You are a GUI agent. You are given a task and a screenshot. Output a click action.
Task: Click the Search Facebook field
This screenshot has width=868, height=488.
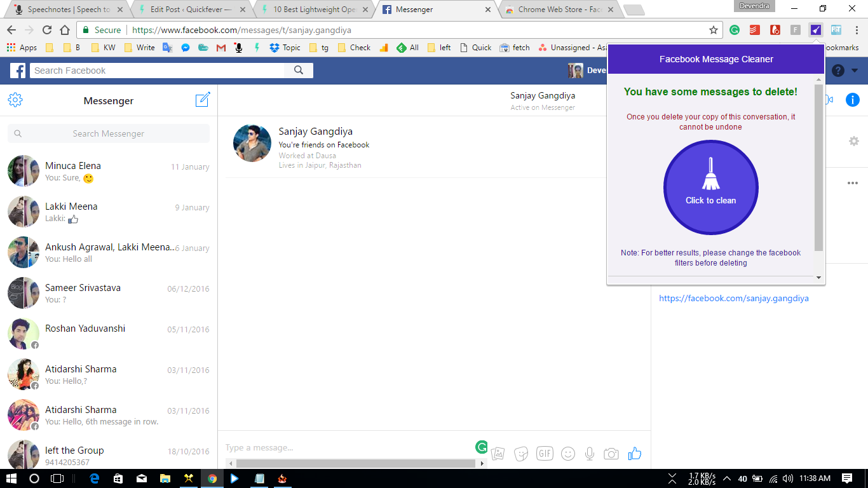(x=158, y=71)
